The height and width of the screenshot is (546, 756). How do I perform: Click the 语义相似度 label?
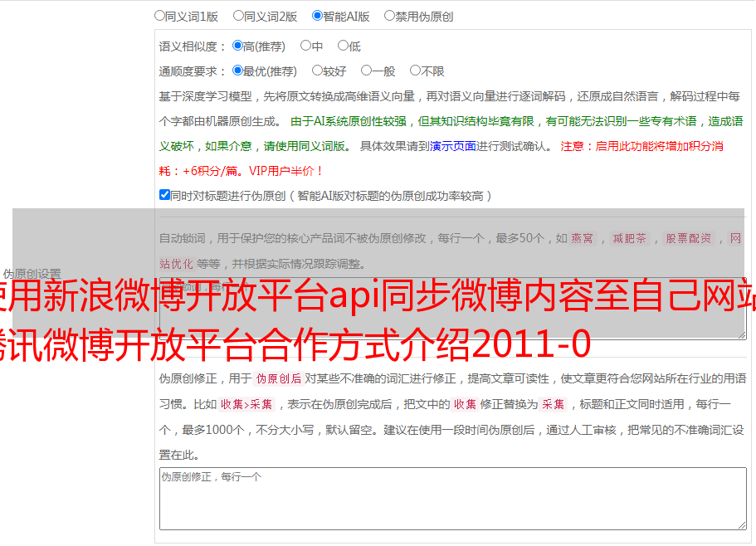(193, 46)
